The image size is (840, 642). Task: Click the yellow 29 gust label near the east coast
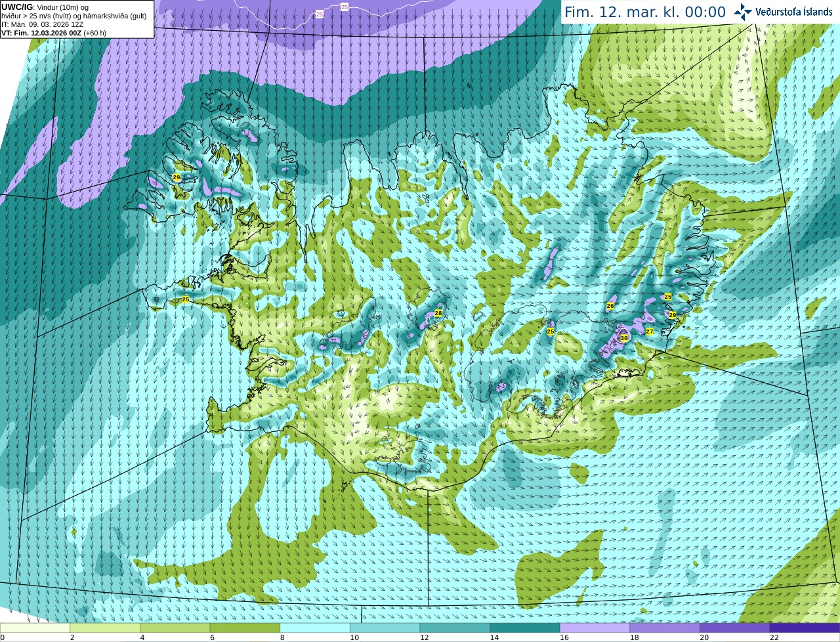click(x=672, y=315)
